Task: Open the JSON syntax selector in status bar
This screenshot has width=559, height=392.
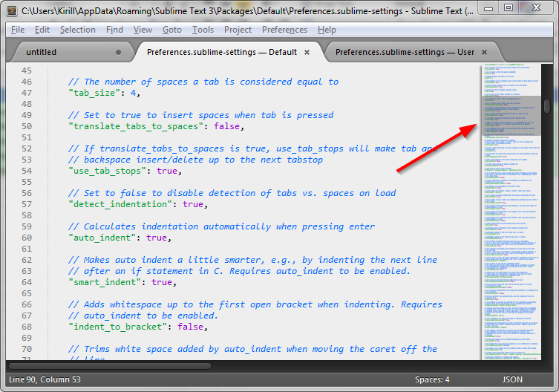Action: 512,379
